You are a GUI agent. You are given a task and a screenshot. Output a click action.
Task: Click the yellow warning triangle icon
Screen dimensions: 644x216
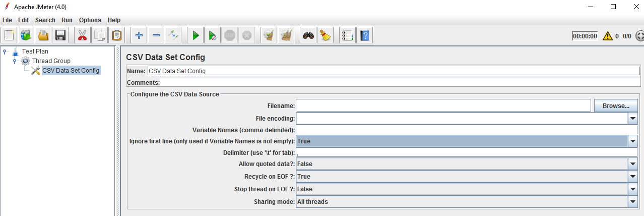click(x=607, y=36)
